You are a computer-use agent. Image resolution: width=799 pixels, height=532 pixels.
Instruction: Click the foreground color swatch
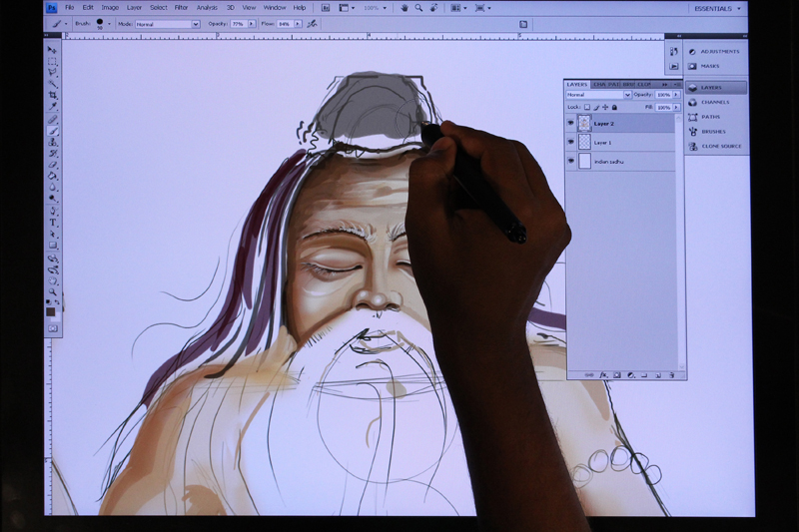[x=51, y=311]
